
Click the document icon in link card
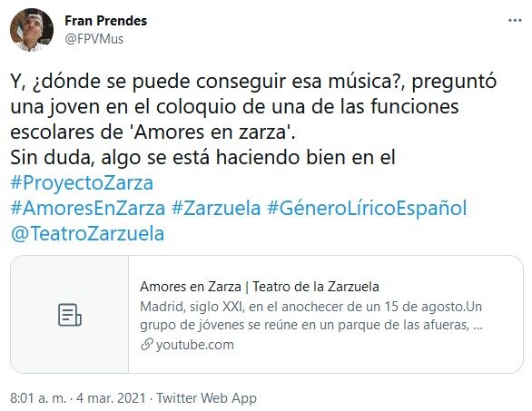[x=70, y=315]
